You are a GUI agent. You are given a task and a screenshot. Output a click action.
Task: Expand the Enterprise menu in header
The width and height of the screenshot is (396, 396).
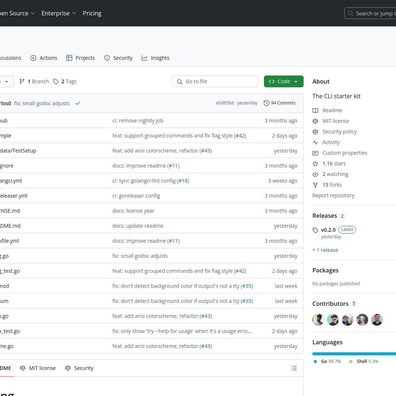59,13
